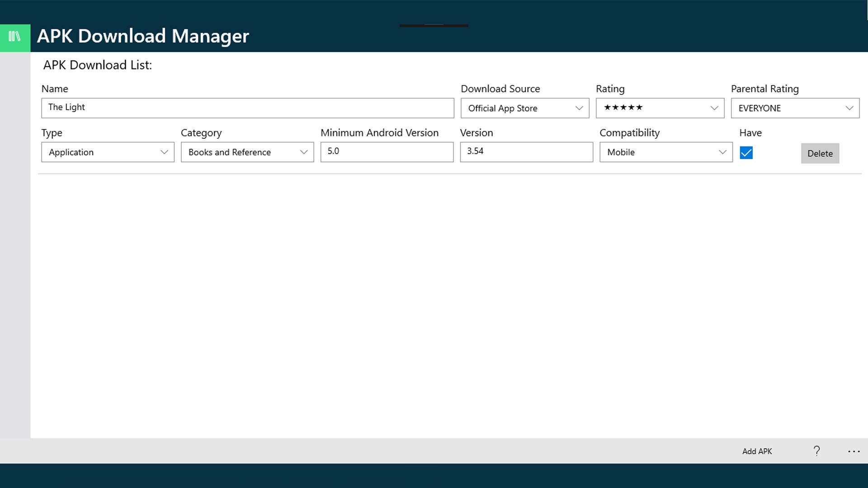Click the Add APK button
The height and width of the screenshot is (488, 868).
(x=757, y=451)
